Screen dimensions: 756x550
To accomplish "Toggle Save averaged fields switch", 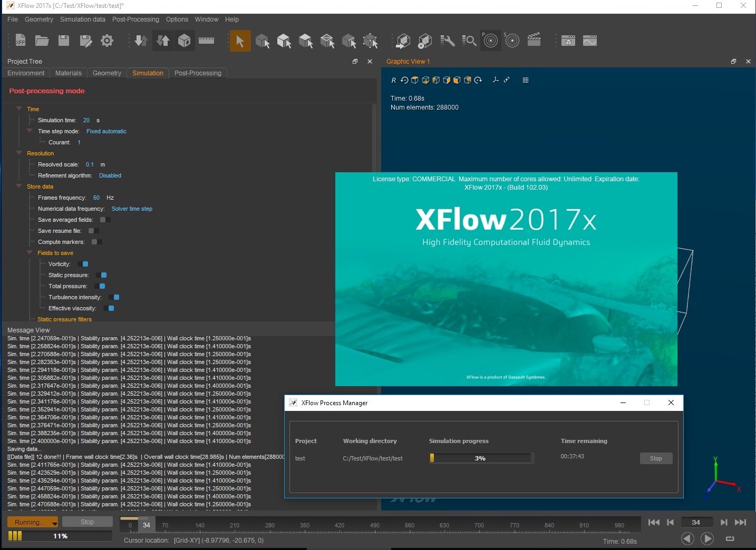I will point(105,220).
